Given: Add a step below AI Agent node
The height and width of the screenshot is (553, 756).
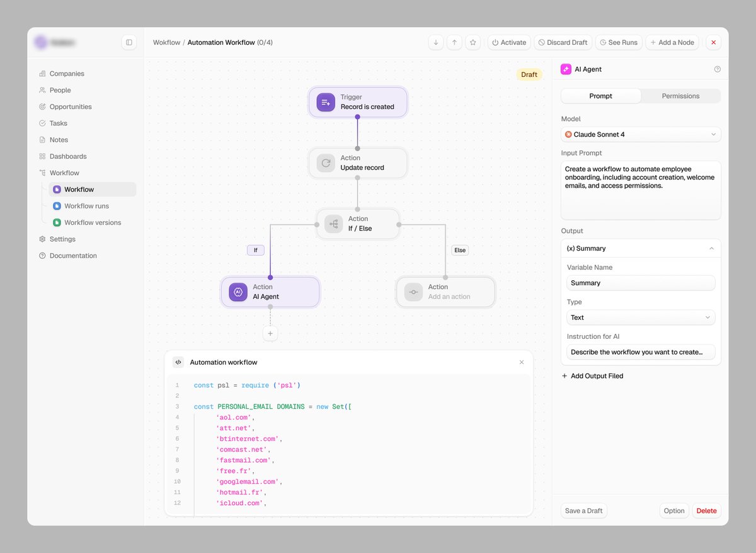Looking at the screenshot, I should (270, 334).
